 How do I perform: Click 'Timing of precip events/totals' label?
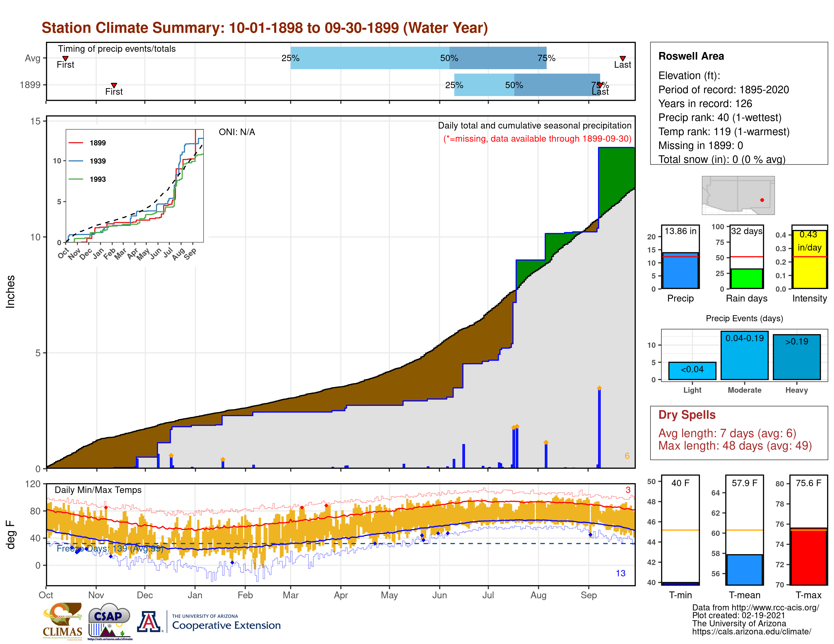pos(117,49)
